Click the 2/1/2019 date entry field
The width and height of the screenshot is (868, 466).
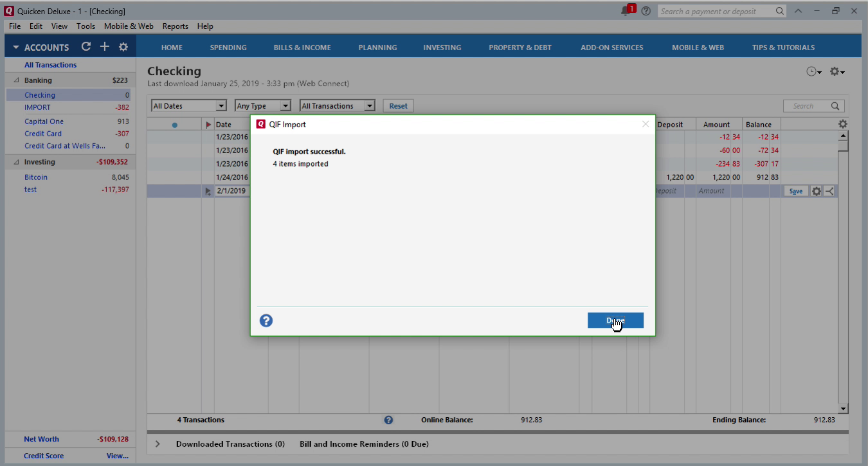[x=232, y=191]
